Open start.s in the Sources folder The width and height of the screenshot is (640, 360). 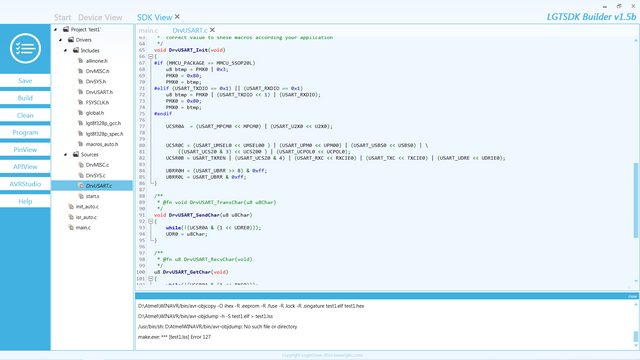(x=92, y=196)
